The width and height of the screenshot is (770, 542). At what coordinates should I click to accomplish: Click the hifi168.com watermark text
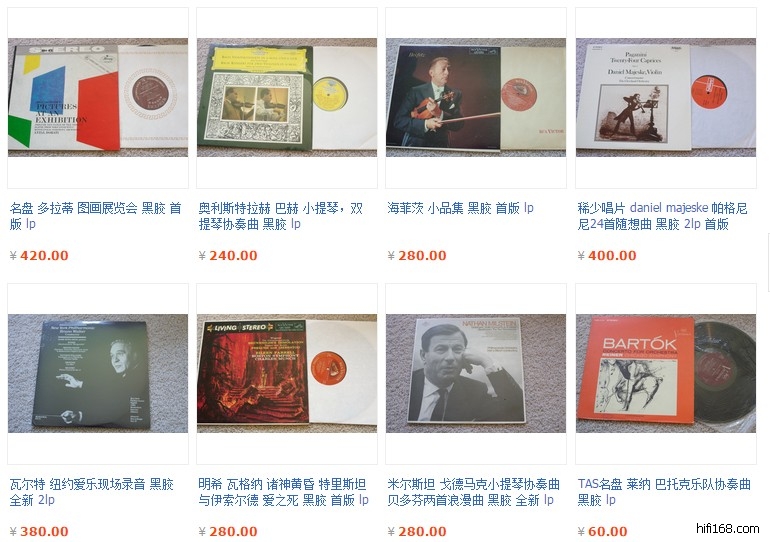point(727,529)
